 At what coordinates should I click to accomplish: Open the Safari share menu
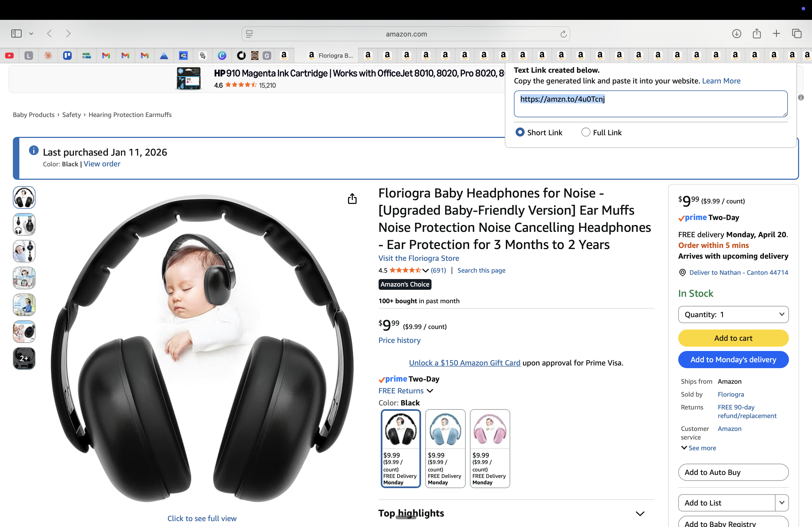pos(757,33)
